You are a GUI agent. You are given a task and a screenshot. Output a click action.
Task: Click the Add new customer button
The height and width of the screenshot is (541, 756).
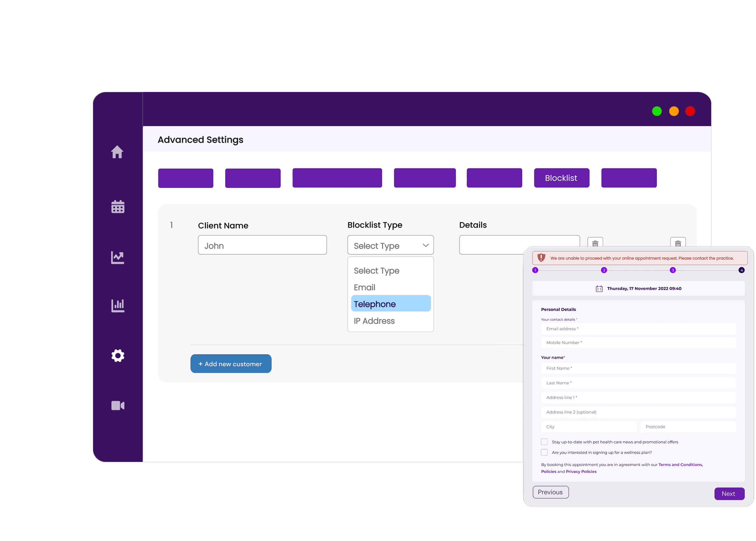pyautogui.click(x=231, y=364)
